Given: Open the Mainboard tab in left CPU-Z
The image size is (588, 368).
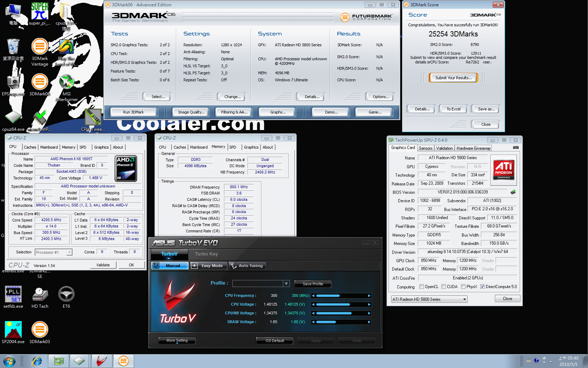Looking at the screenshot, I should tap(49, 147).
